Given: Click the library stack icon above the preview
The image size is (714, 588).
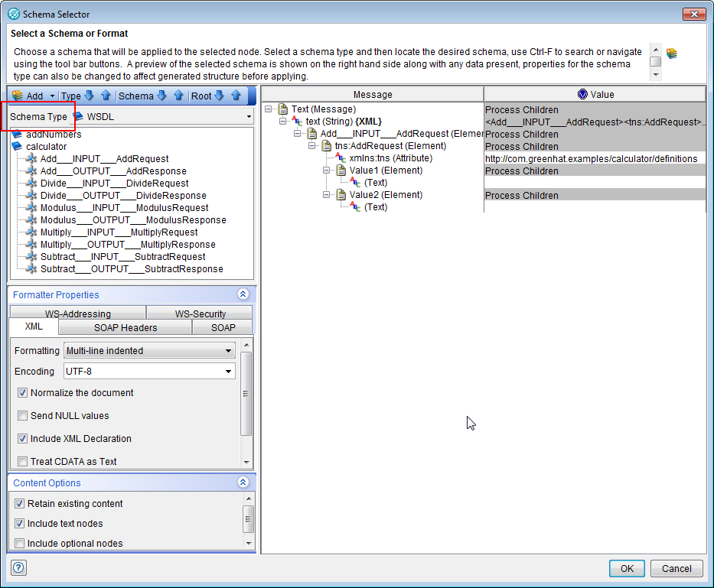Looking at the screenshot, I should coord(672,53).
